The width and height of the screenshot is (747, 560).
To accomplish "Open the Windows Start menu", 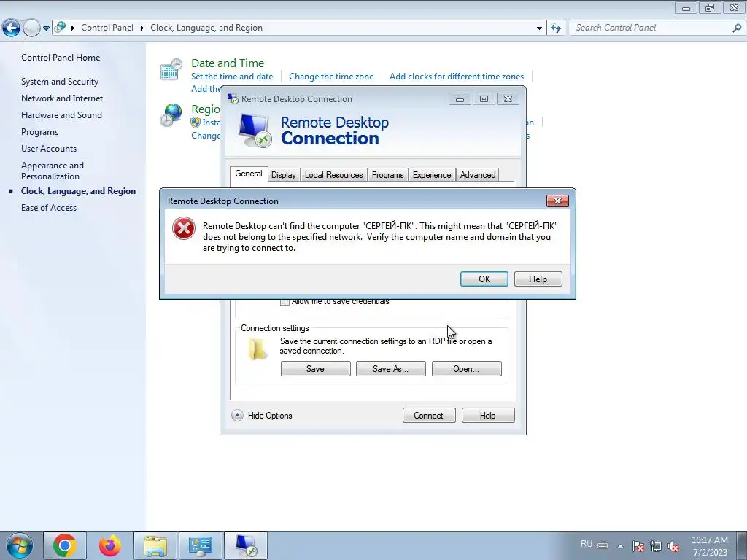I will [20, 545].
